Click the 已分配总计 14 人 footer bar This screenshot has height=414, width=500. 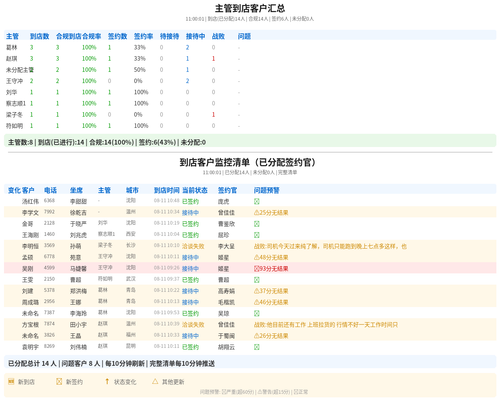coord(250,363)
